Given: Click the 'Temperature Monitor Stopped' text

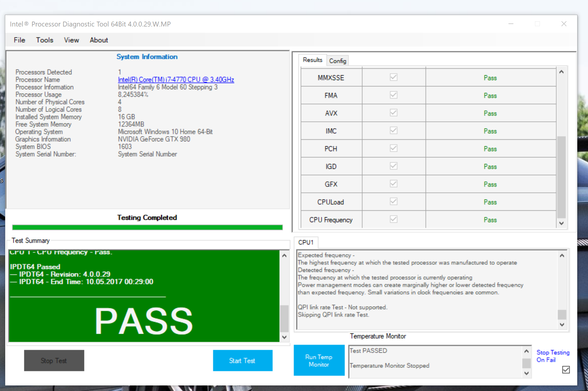Looking at the screenshot, I should point(389,365).
